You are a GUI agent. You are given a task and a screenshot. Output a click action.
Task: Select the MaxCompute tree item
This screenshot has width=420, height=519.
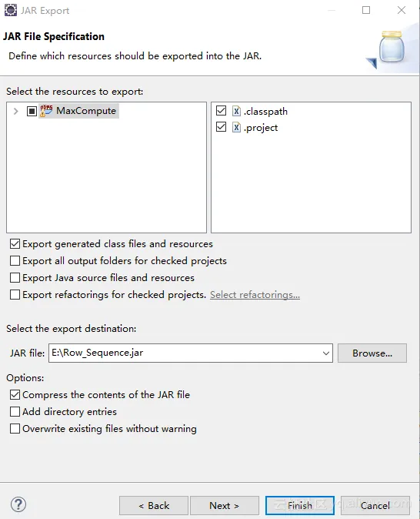86,111
